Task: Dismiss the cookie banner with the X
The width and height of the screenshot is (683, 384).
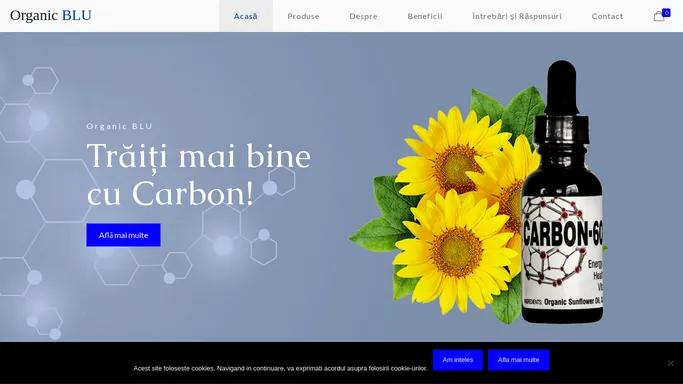Action: (671, 363)
